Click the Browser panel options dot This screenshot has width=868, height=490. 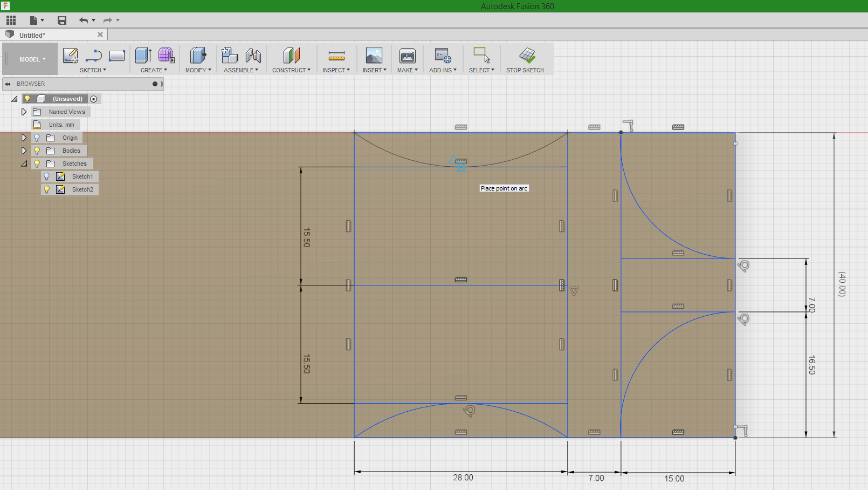(x=155, y=84)
